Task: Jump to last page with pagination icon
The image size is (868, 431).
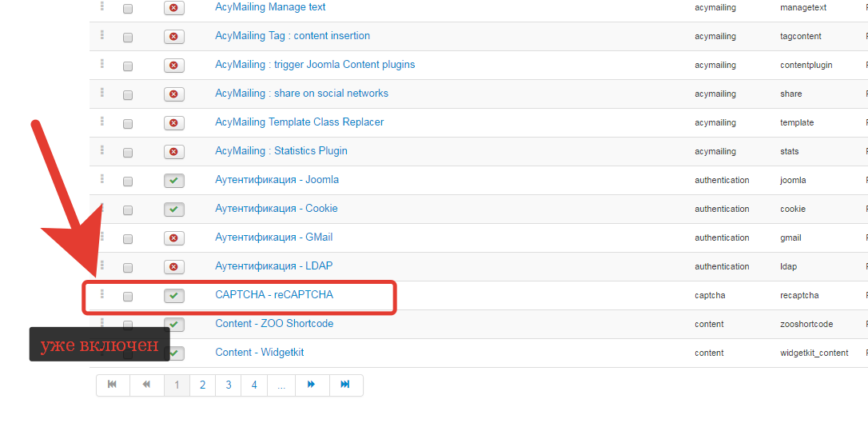Action: 345,385
